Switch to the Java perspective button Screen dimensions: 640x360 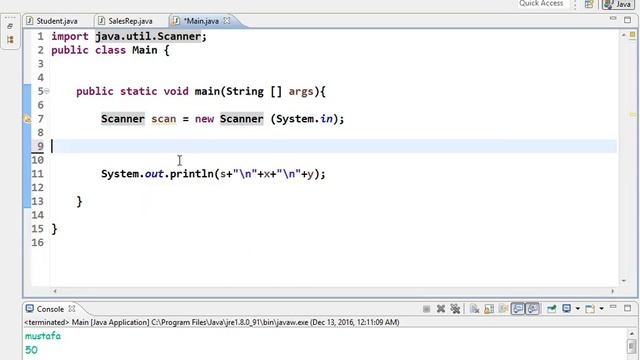pos(618,4)
